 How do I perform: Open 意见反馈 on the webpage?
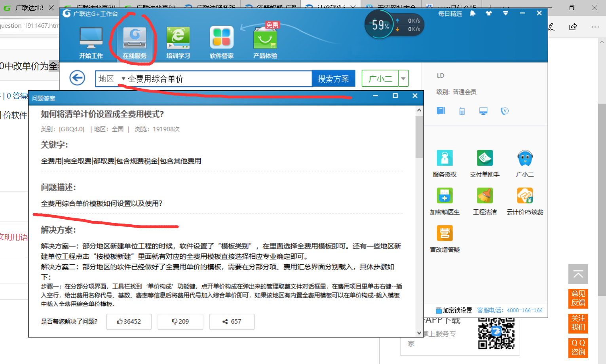pos(578,298)
